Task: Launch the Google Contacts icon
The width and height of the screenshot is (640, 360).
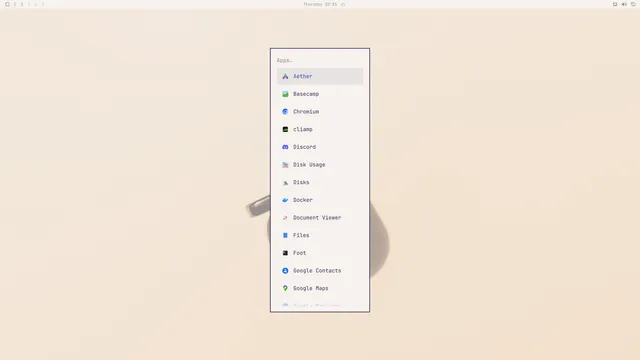Action: click(x=285, y=271)
